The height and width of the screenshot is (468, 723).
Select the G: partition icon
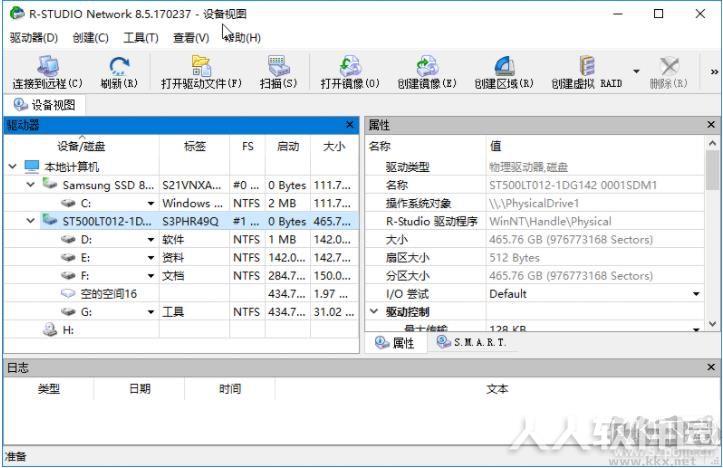68,312
